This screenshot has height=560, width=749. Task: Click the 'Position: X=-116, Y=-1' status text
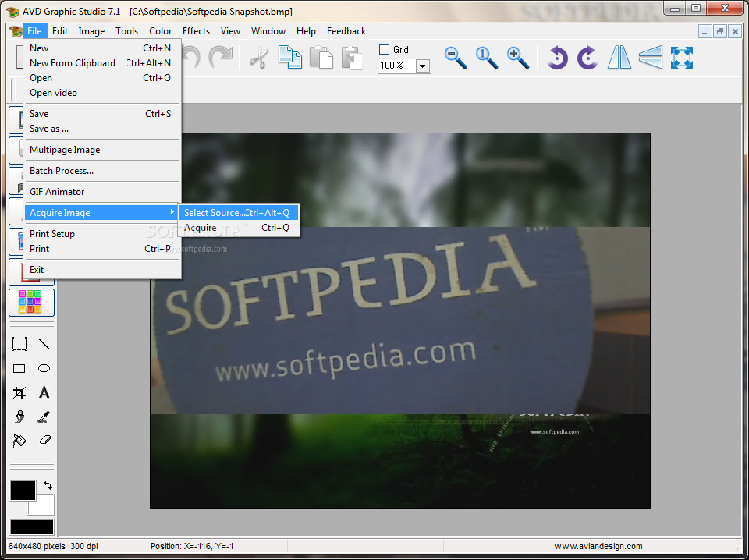[x=192, y=546]
